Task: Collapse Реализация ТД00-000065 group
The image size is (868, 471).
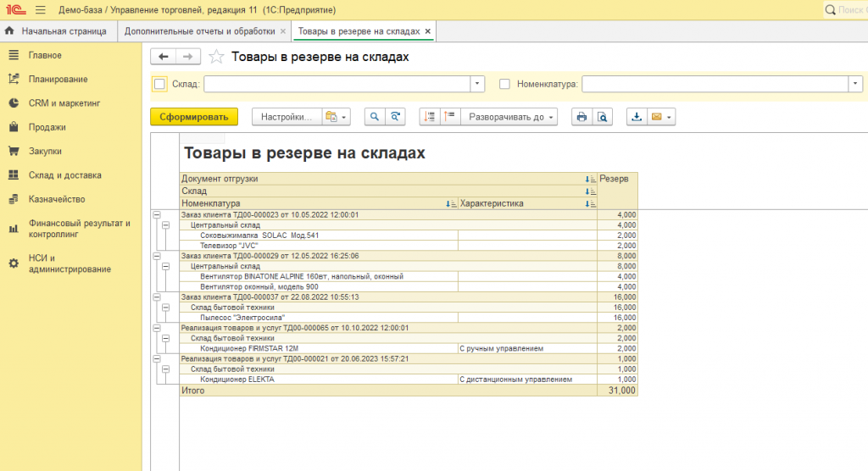Action: coord(157,328)
